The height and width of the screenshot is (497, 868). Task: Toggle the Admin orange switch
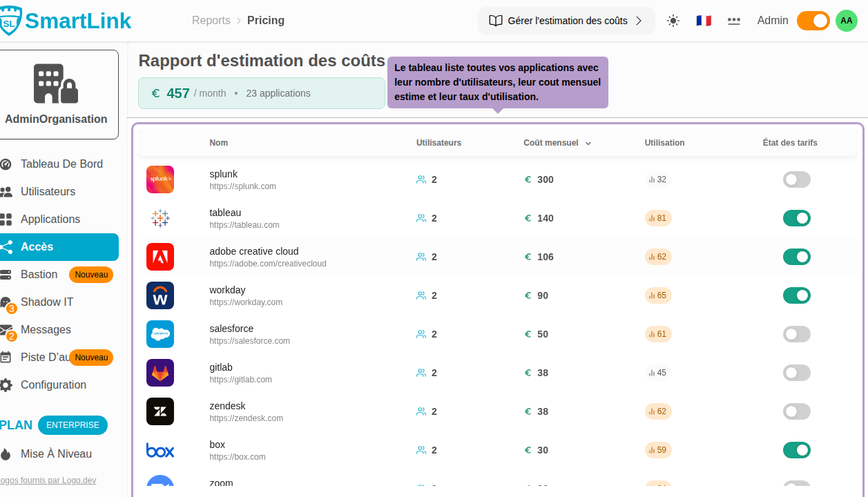pos(813,21)
